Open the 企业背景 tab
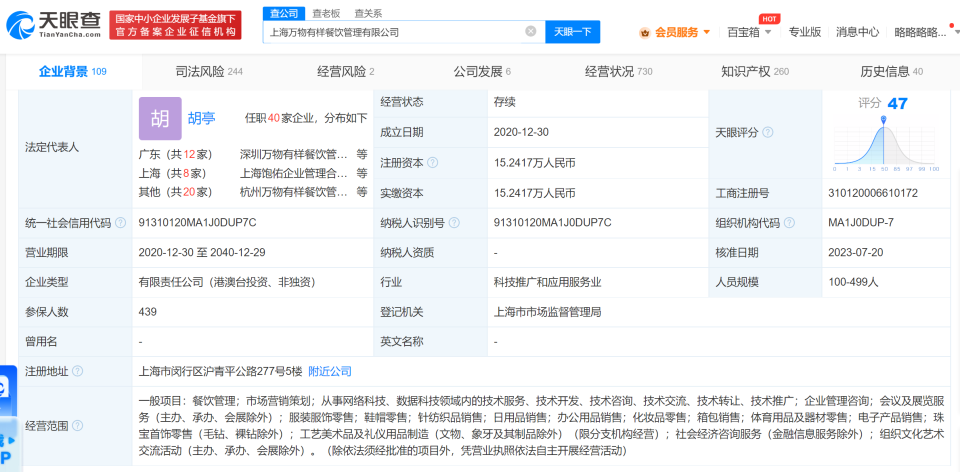Screen dimensions: 960x472 tap(73, 72)
